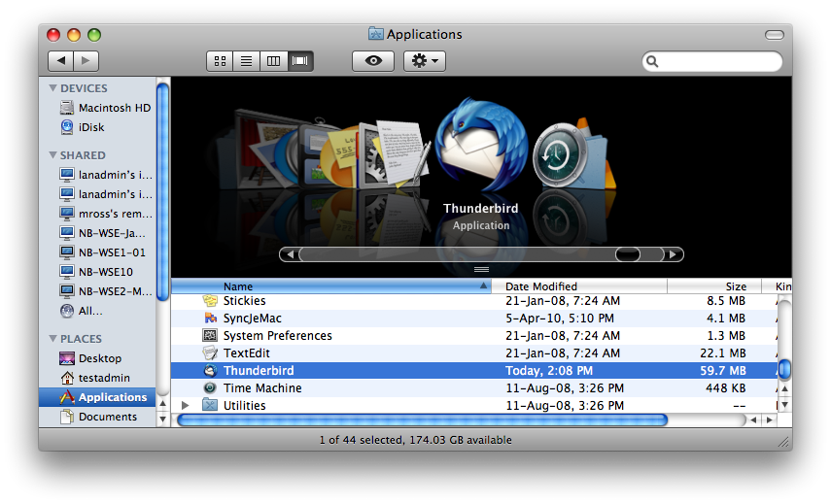Image resolution: width=831 pixels, height=504 pixels.
Task: Collapse the DEVICES sidebar section
Action: coord(52,88)
